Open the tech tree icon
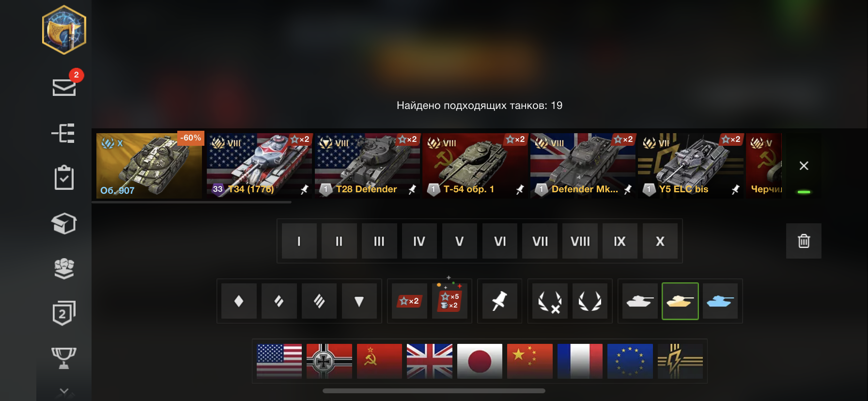Viewport: 868px width, 401px height. [63, 133]
